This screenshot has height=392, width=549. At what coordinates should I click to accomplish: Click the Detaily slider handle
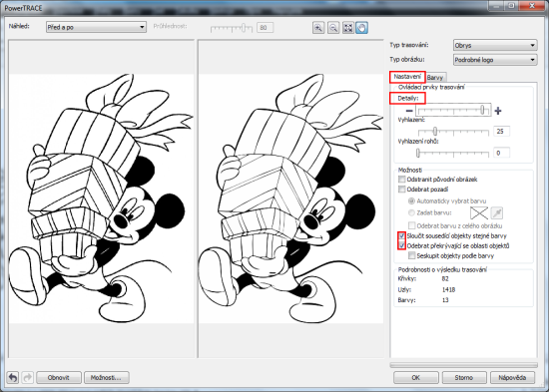(482, 110)
